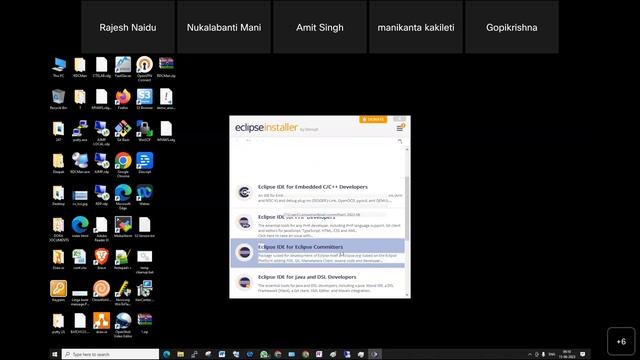
Task: Open the notification center icon
Action: pyautogui.click(x=583, y=354)
